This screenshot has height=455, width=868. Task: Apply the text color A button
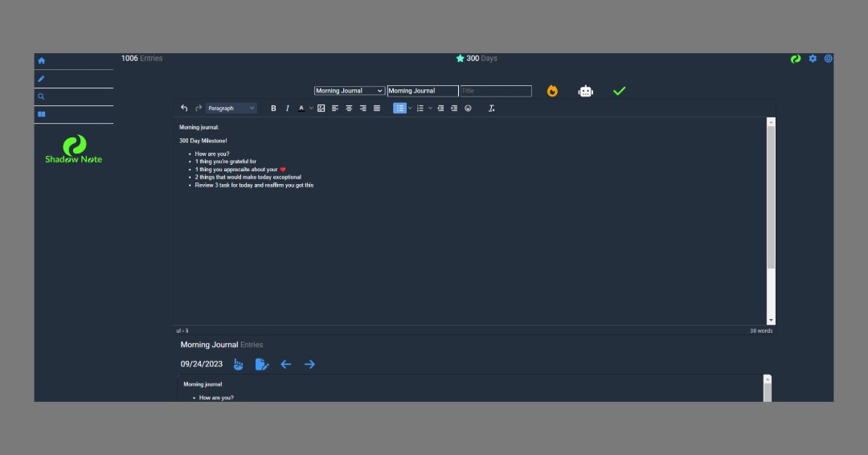click(x=301, y=109)
